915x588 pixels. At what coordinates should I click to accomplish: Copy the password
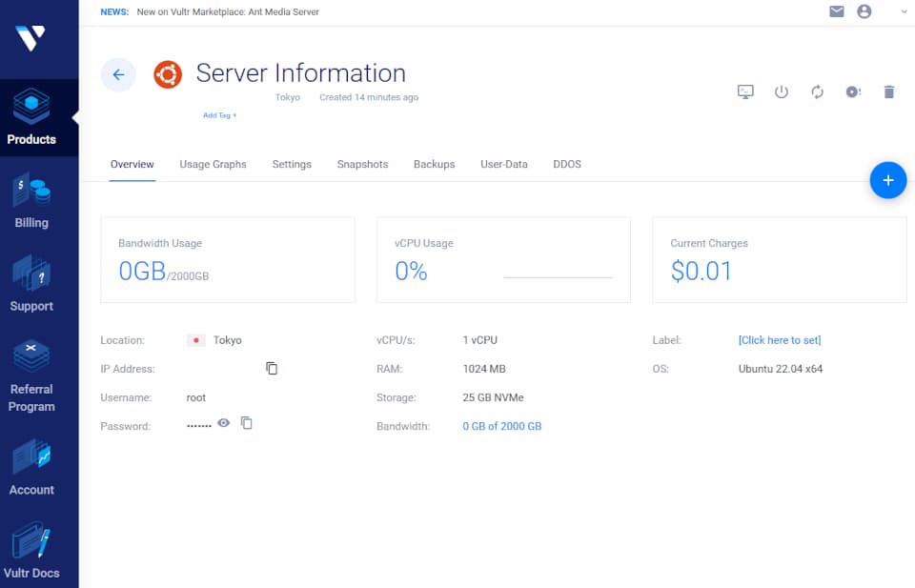click(246, 423)
